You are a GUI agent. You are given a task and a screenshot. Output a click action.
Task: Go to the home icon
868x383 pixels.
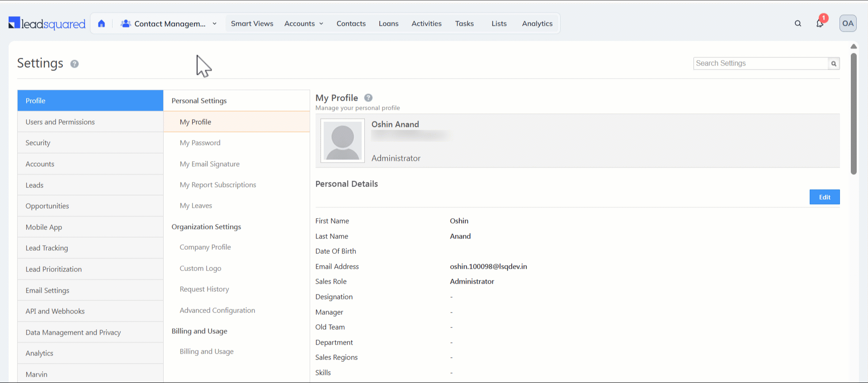(x=101, y=23)
